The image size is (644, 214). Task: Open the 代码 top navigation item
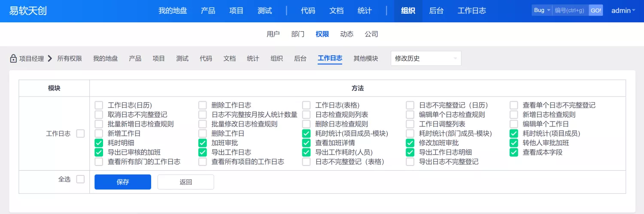pyautogui.click(x=308, y=11)
